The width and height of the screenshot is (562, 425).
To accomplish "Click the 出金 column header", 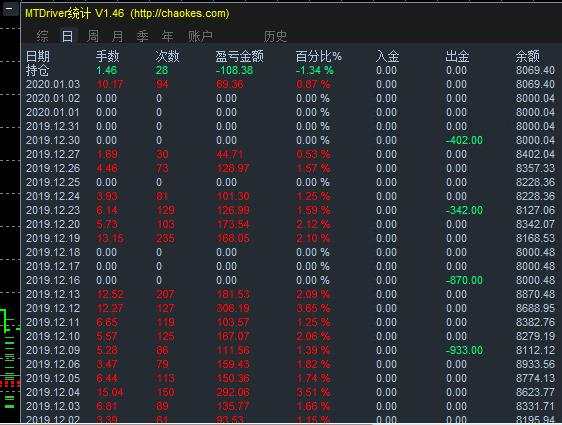I will [457, 56].
